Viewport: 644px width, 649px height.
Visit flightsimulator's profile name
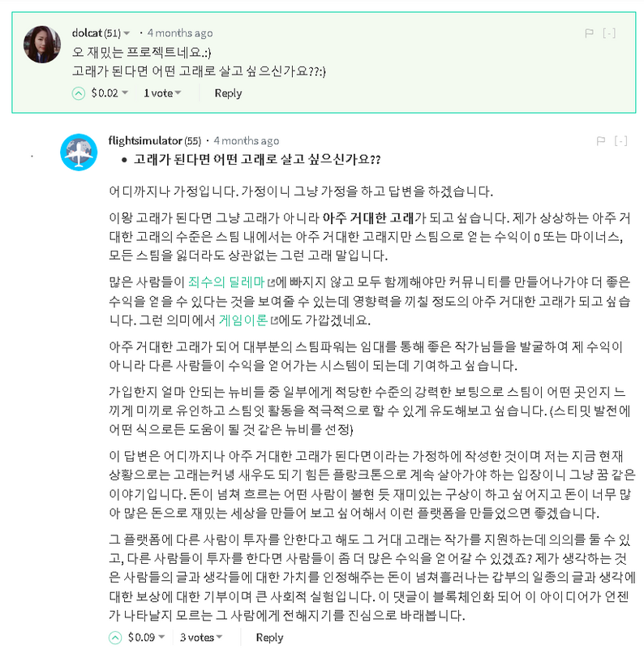coord(145,140)
